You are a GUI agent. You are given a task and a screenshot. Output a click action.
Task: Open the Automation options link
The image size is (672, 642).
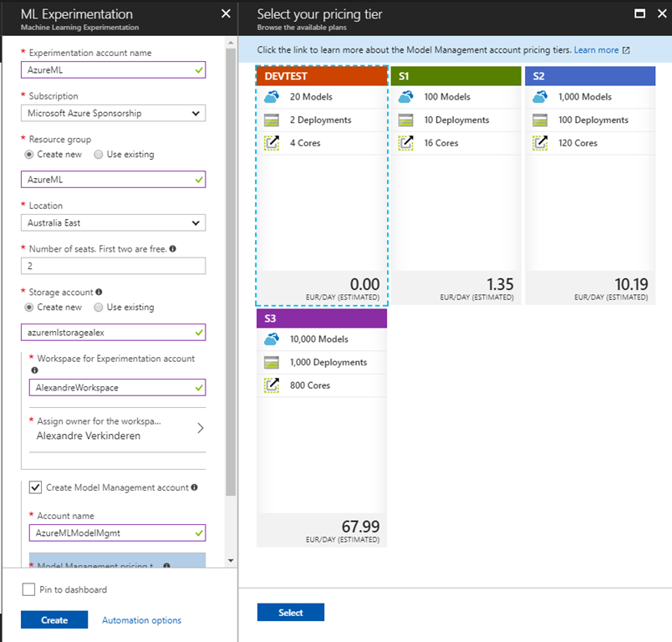[141, 620]
